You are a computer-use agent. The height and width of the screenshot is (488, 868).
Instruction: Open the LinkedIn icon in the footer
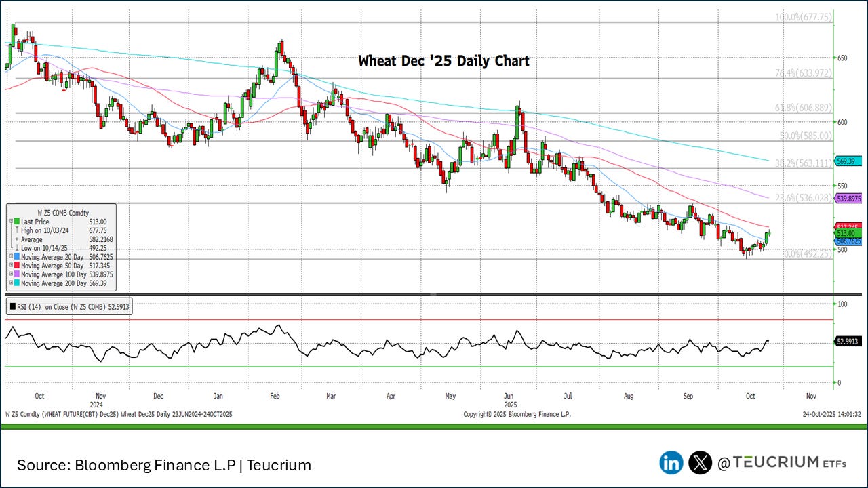tap(671, 463)
